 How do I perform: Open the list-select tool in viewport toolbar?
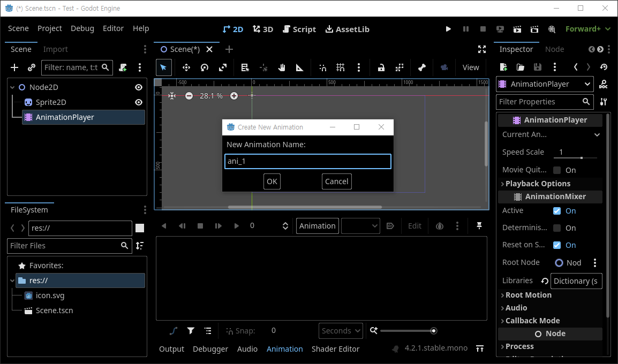pyautogui.click(x=245, y=68)
